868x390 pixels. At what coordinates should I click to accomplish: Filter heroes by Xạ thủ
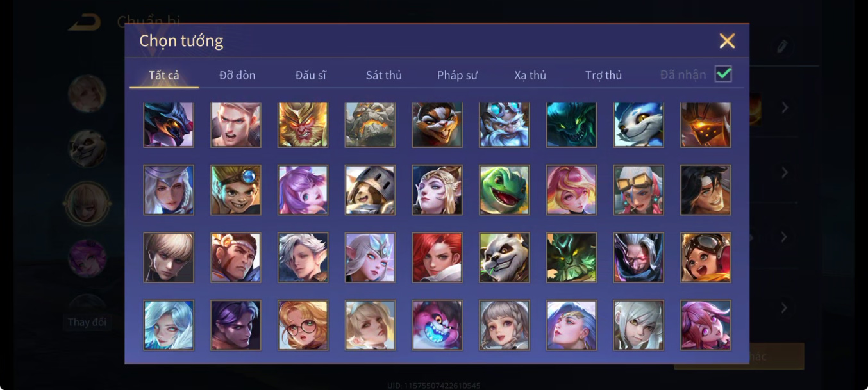tap(530, 75)
